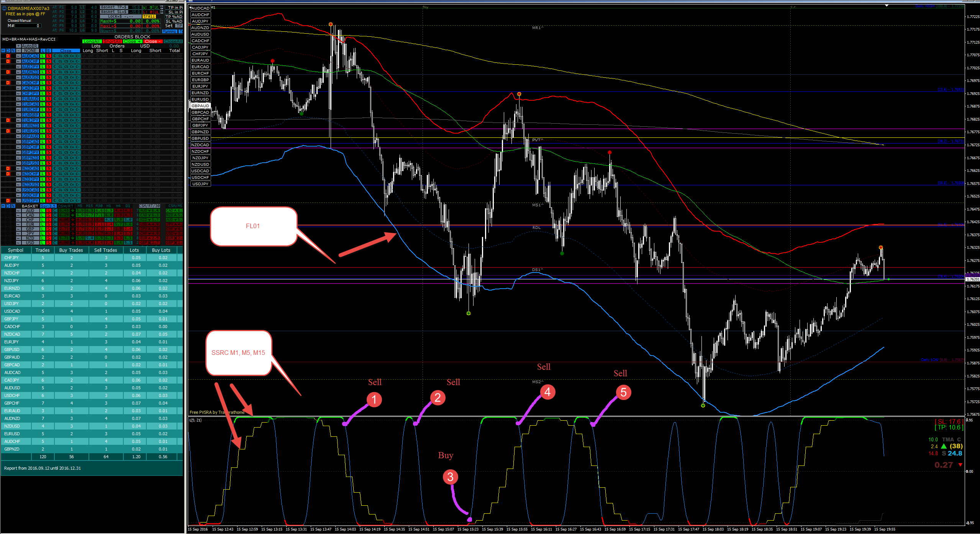This screenshot has width=980, height=534.
Task: Select the D1 timeframe column
Action: click(128, 206)
